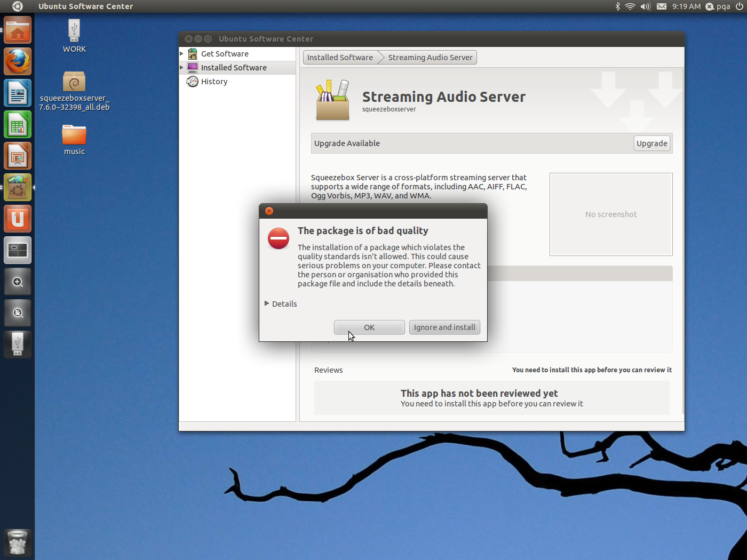Open LibreOffice Calc spreadsheet launcher icon
Image resolution: width=747 pixels, height=560 pixels.
18,125
